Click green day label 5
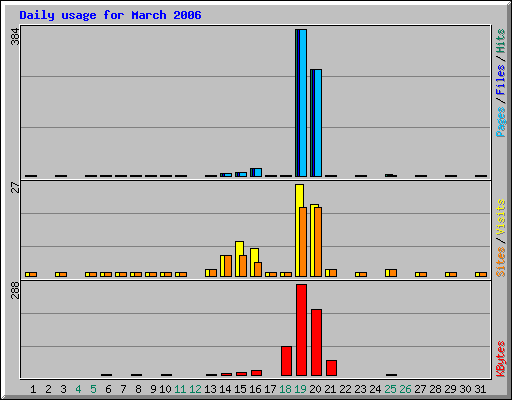512x400 pixels. pos(93,389)
